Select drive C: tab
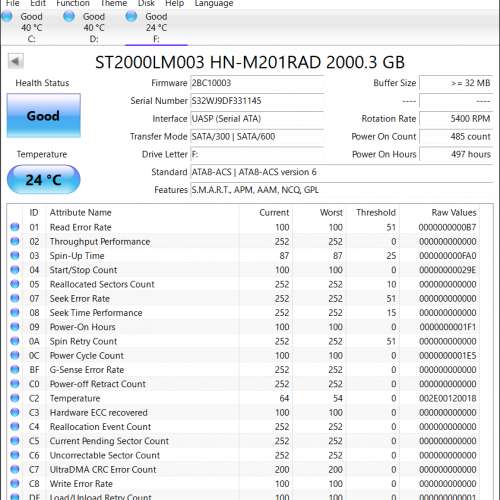Viewport: 500px width, 500px height. click(x=31, y=27)
